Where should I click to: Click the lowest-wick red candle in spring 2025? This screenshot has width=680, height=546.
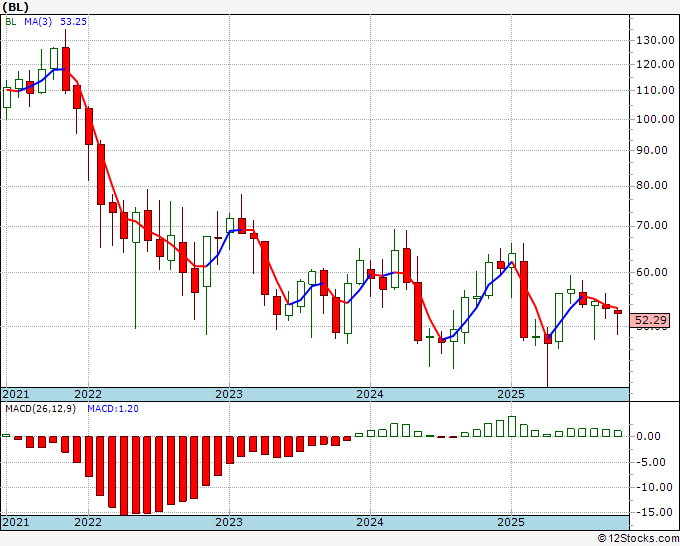[x=548, y=339]
